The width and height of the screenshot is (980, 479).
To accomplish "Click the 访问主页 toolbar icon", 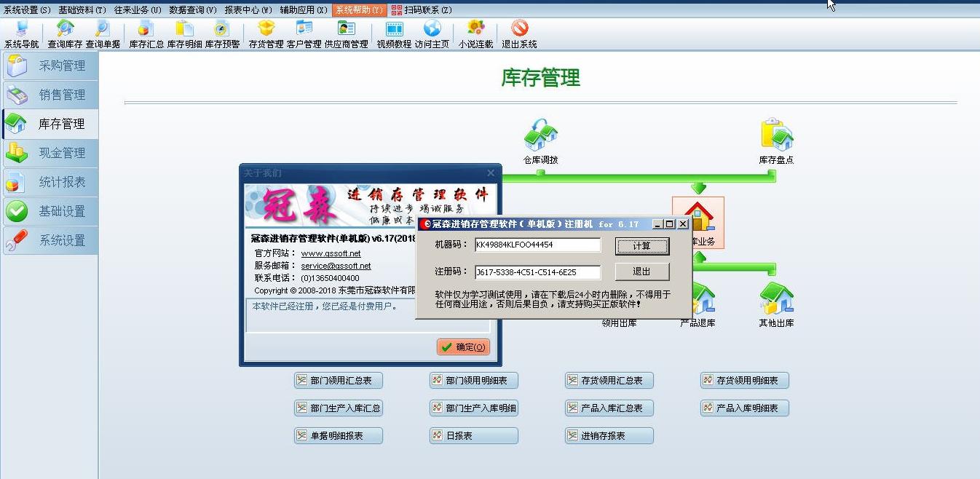I will (x=432, y=34).
